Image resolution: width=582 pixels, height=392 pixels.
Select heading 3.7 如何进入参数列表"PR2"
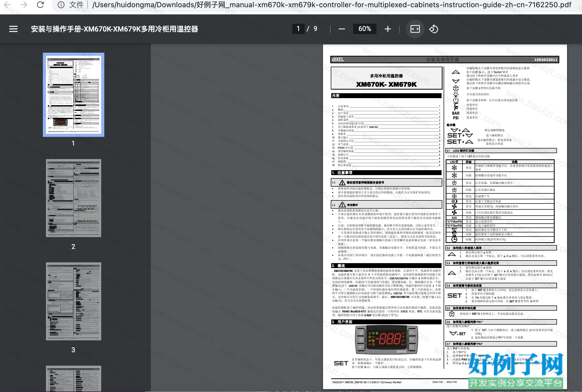click(x=501, y=344)
